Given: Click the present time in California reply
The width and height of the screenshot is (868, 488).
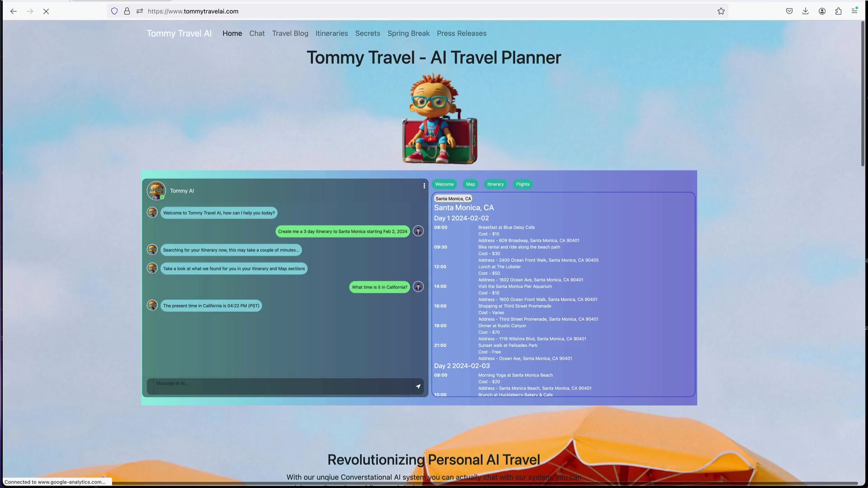Looking at the screenshot, I should click(x=211, y=306).
